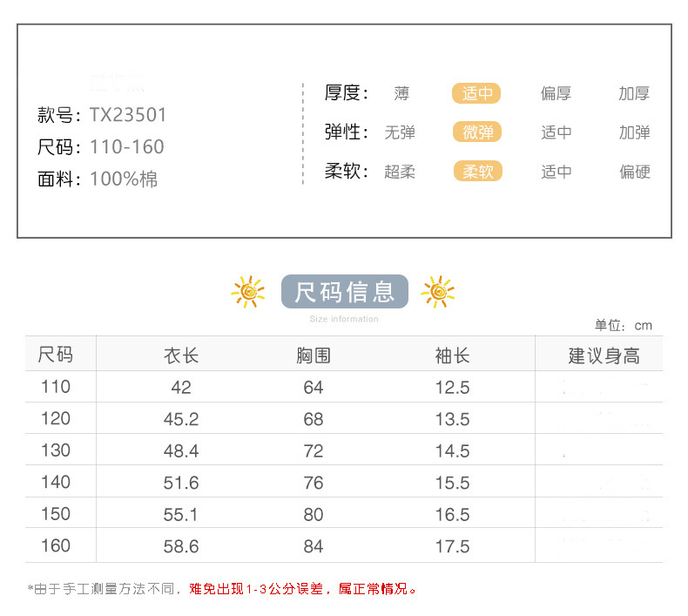Screen dimensions: 688x616
Task: Select the size 110 row label
Action: (x=56, y=387)
